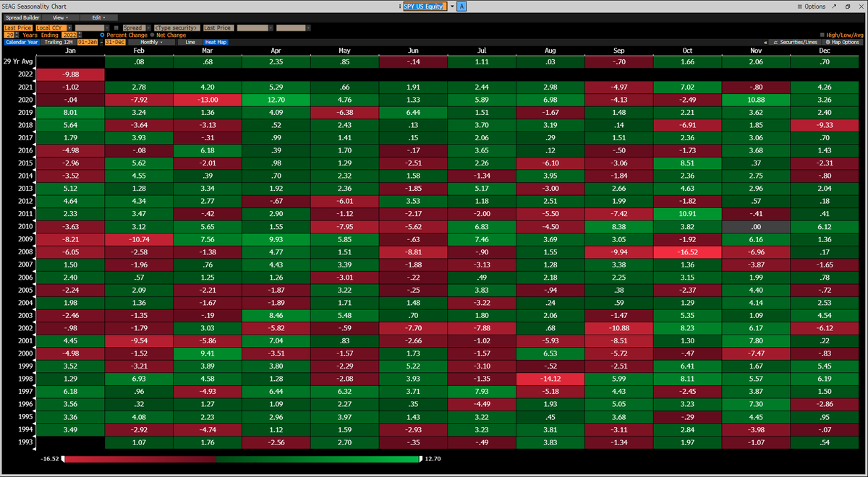
Task: Click the Type security input field
Action: [x=176, y=27]
